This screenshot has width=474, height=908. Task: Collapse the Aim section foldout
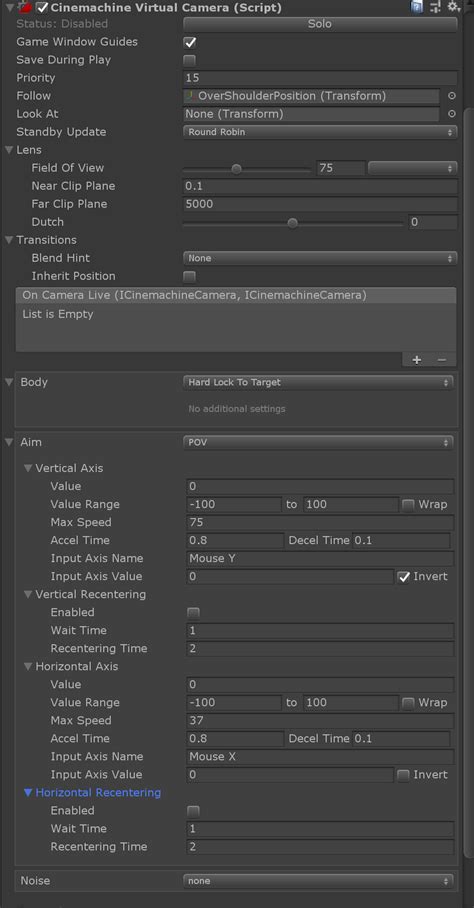click(9, 442)
